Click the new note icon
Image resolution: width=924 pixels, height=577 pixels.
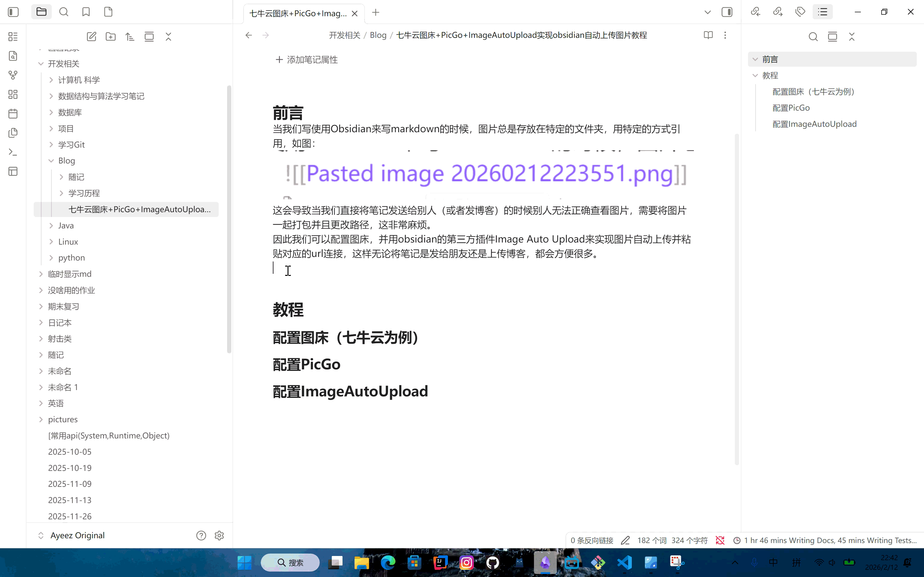(x=91, y=37)
